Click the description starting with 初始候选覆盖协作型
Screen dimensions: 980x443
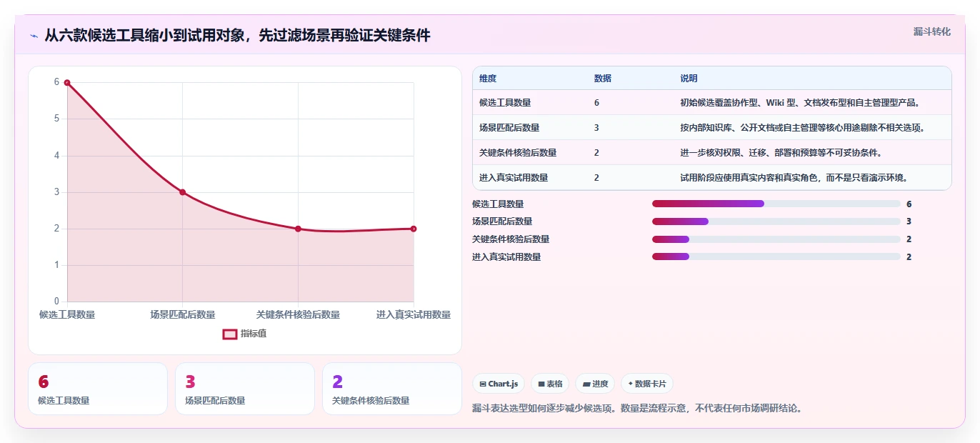coord(800,103)
